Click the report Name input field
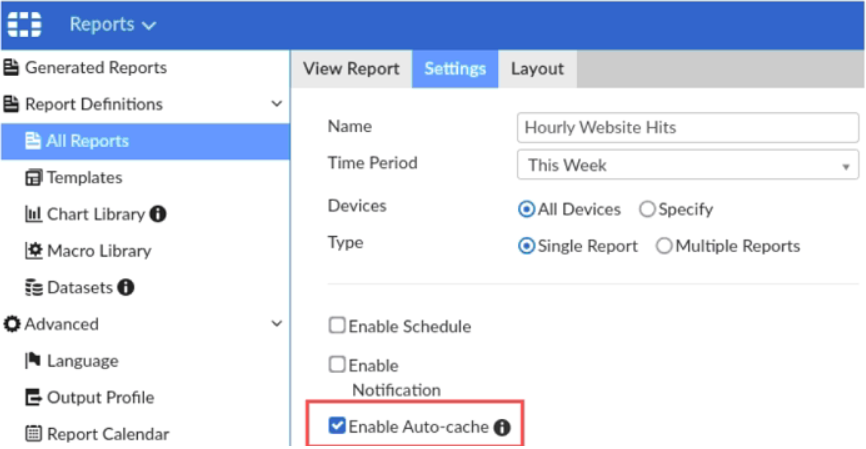This screenshot has height=449, width=866. [x=687, y=127]
